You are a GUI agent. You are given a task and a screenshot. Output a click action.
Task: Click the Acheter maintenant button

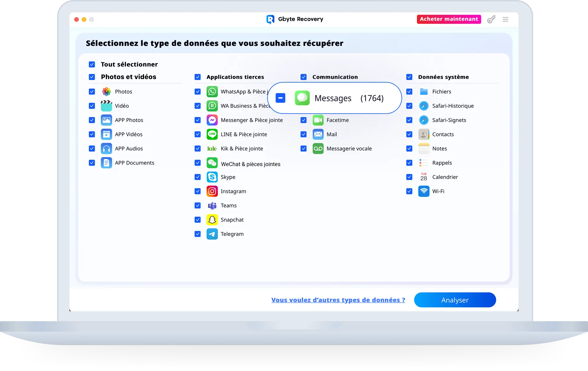pos(449,19)
